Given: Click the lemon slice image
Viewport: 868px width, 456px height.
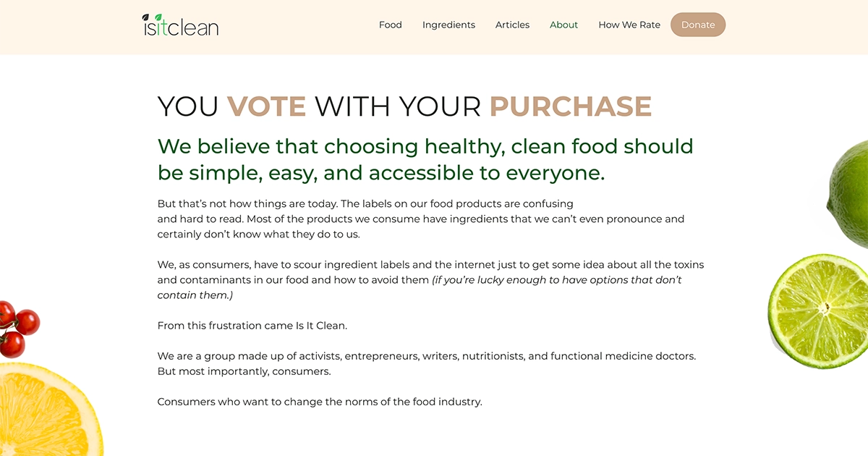Looking at the screenshot, I should pyautogui.click(x=45, y=414).
